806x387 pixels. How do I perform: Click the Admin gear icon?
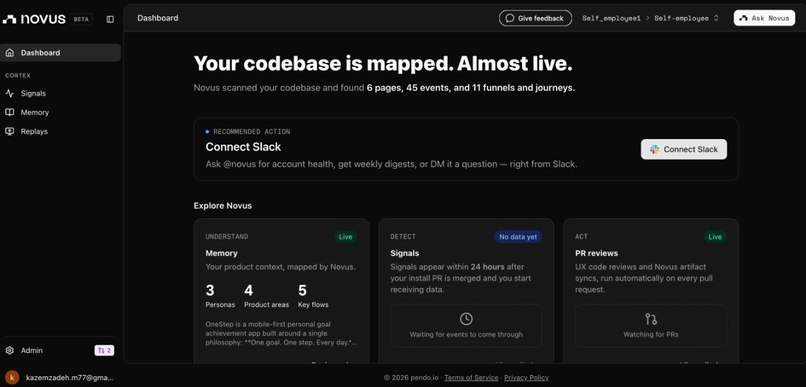pyautogui.click(x=10, y=351)
